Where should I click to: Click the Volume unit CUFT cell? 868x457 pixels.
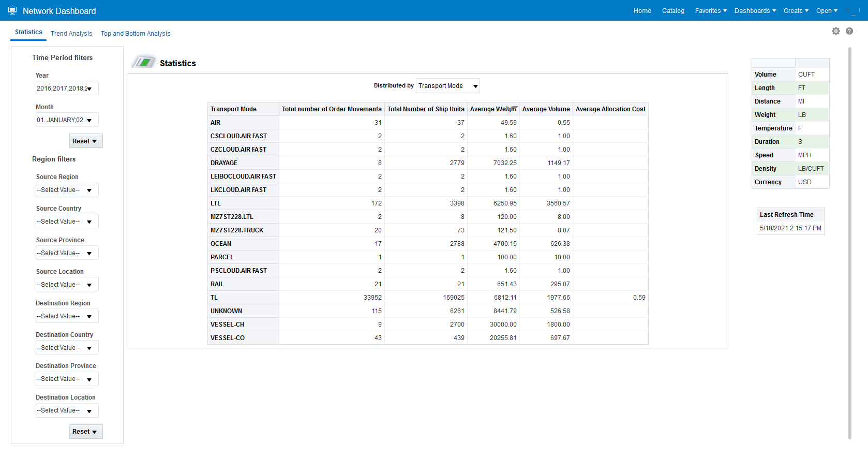click(x=812, y=75)
